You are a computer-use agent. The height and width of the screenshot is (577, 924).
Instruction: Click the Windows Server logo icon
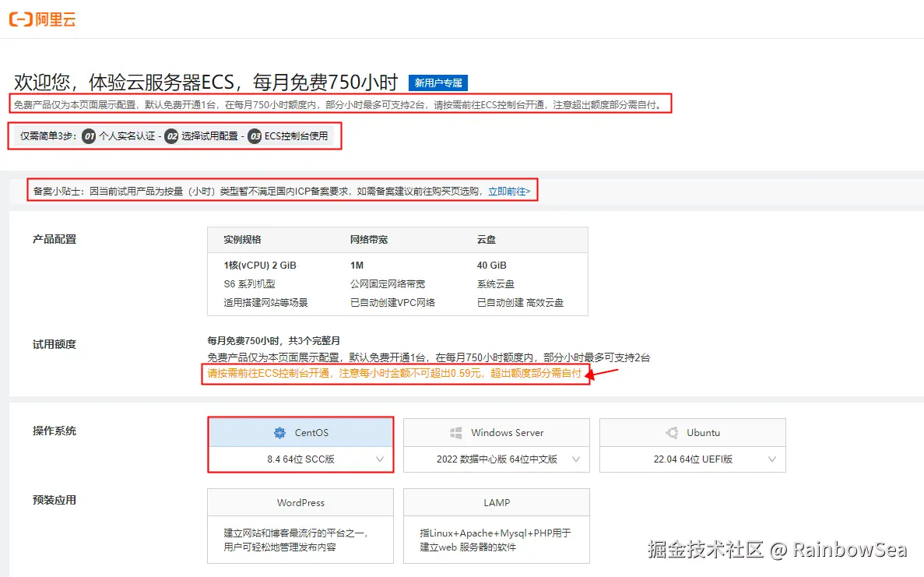[x=456, y=433]
